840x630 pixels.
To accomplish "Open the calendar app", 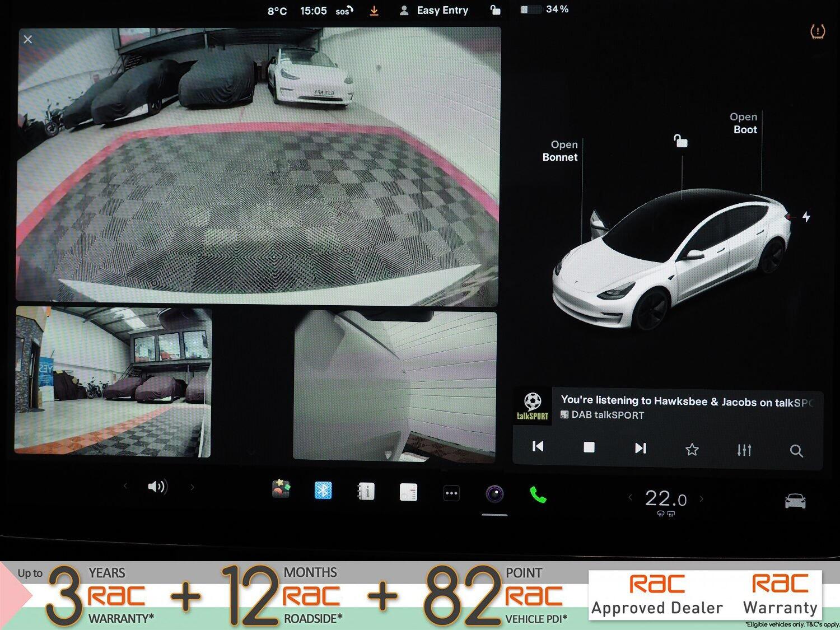I will pyautogui.click(x=408, y=492).
